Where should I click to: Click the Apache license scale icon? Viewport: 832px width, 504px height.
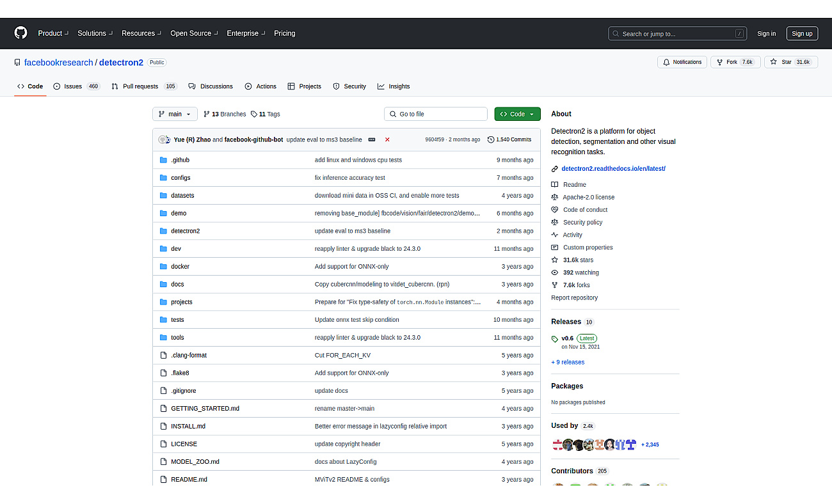(555, 197)
